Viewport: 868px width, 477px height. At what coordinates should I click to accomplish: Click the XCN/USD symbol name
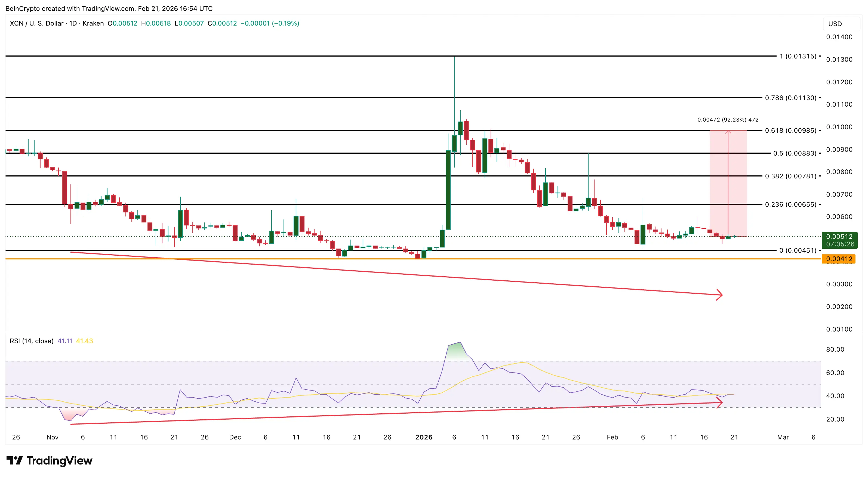pyautogui.click(x=37, y=24)
